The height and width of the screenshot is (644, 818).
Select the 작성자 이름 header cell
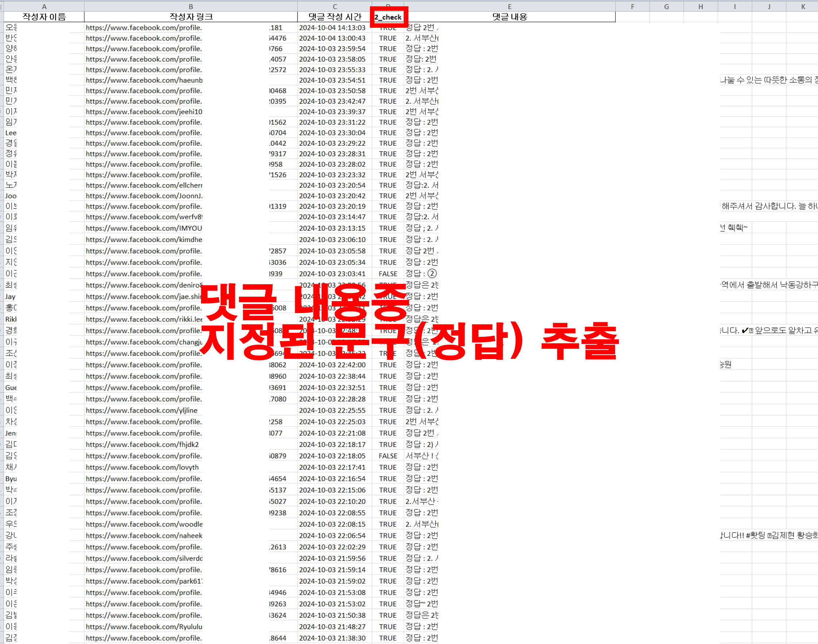[x=44, y=17]
